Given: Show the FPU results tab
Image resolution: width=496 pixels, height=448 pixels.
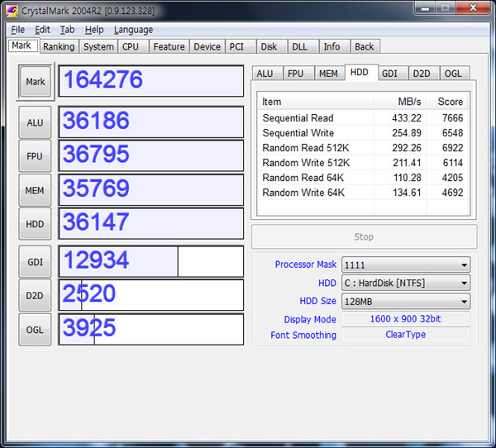Looking at the screenshot, I should coord(298,74).
